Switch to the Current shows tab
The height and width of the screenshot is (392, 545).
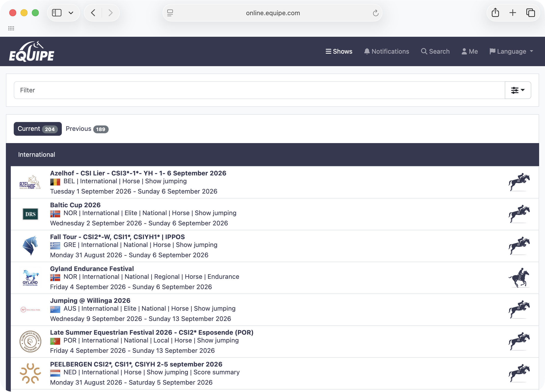click(38, 129)
